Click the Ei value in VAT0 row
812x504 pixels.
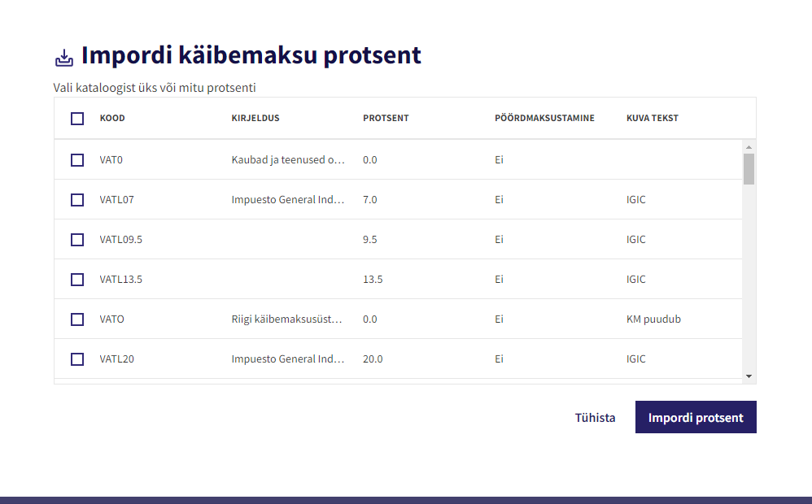[499, 160]
